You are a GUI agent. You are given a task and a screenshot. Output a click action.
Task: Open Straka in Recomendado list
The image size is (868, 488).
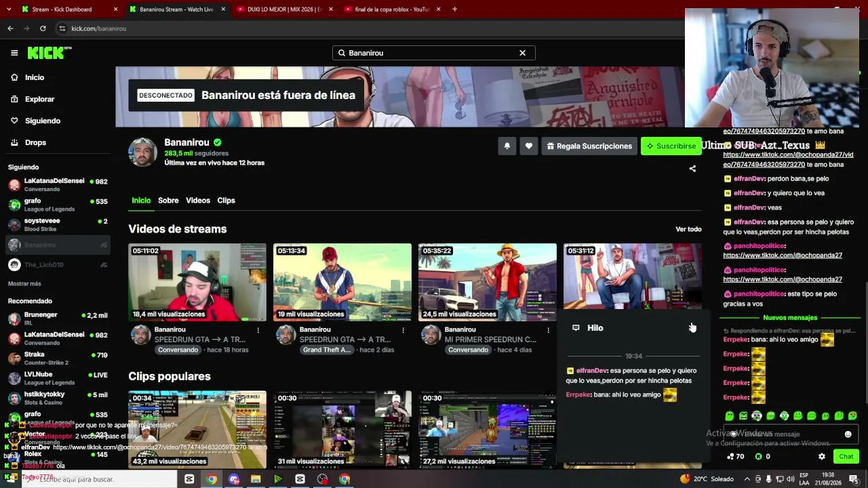(x=58, y=359)
